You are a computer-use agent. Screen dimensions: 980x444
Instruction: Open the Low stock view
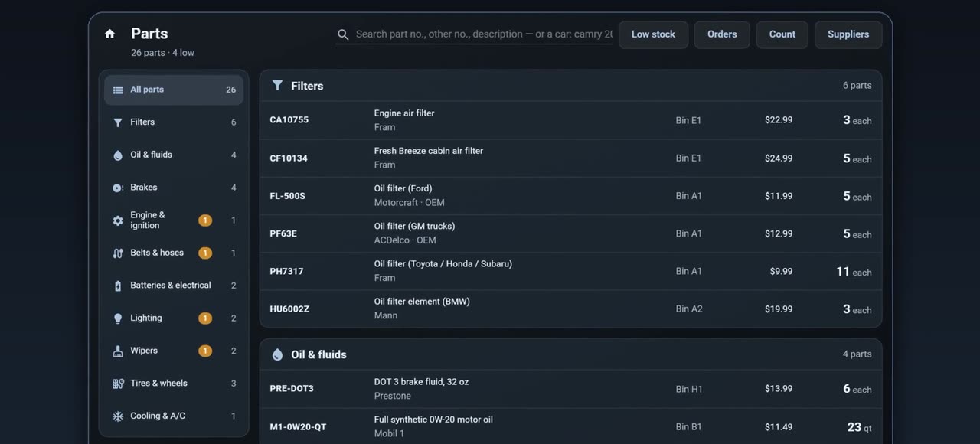point(653,34)
